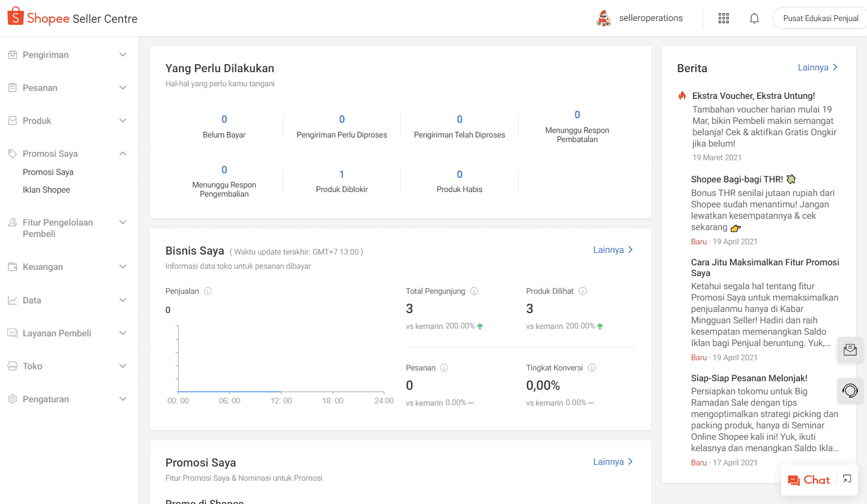Select Iklan Shopee in the sidebar

click(x=47, y=190)
